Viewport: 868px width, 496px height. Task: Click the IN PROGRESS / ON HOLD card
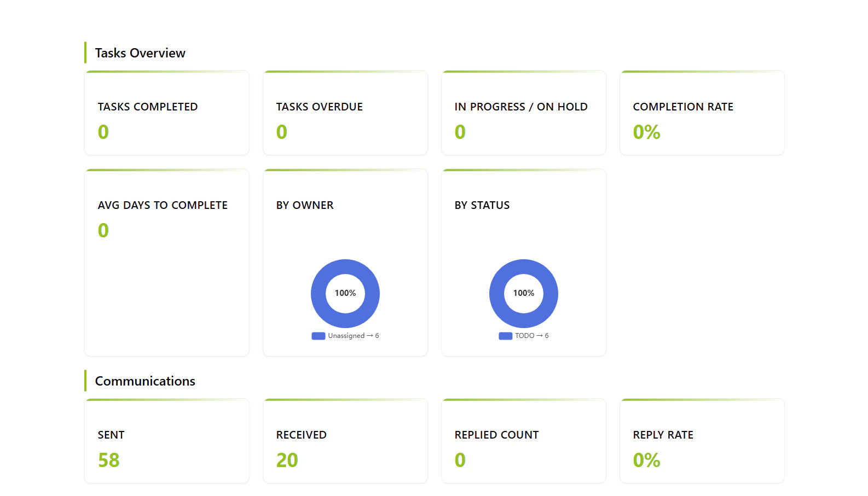[x=523, y=113]
